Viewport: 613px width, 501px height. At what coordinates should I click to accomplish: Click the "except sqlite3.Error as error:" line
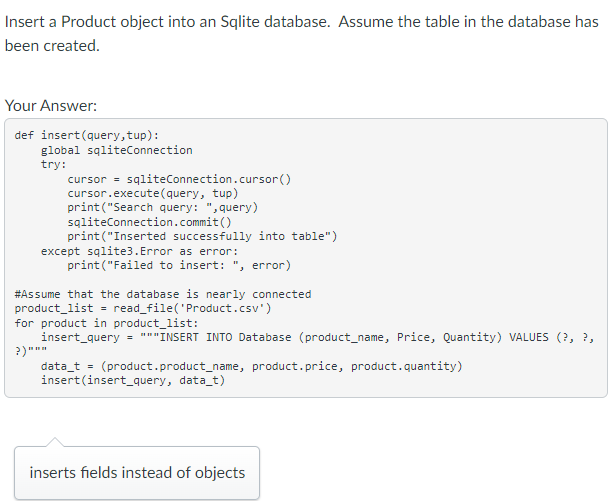139,251
